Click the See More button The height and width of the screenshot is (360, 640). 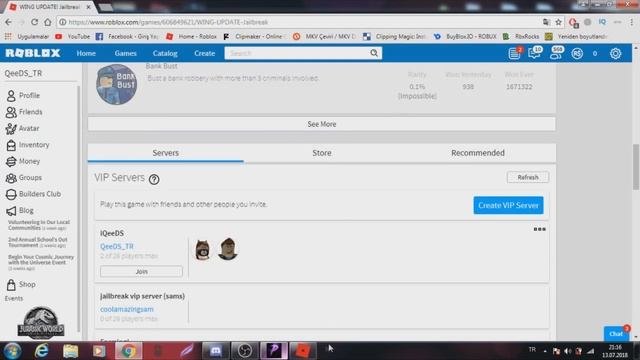click(x=322, y=124)
